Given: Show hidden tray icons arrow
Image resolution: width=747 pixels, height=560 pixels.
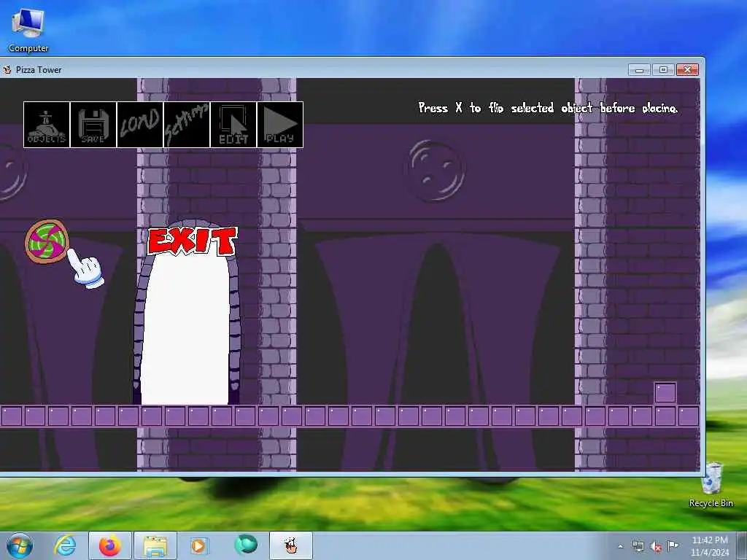Looking at the screenshot, I should tap(620, 546).
